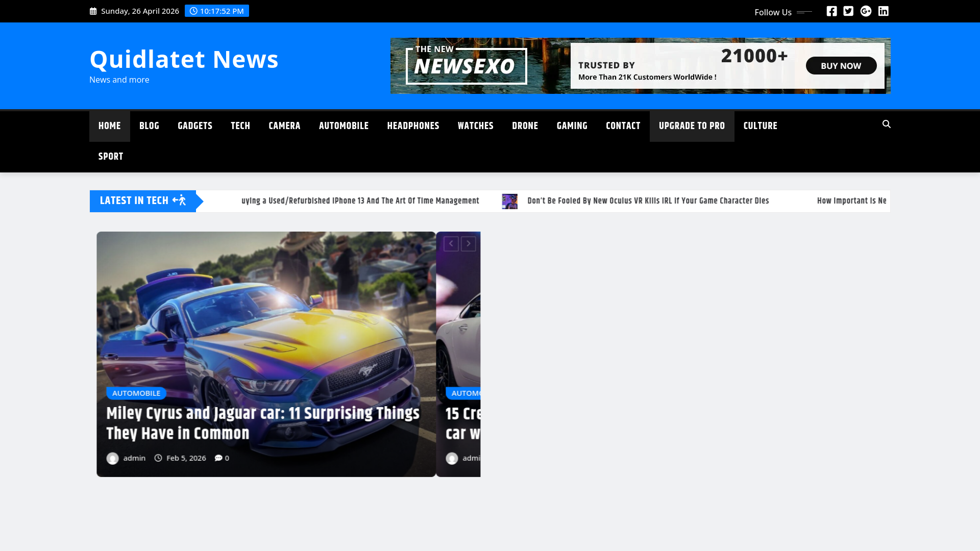980x551 pixels.
Task: Click the Sunday, 26 April 2026 date text
Action: [x=140, y=11]
